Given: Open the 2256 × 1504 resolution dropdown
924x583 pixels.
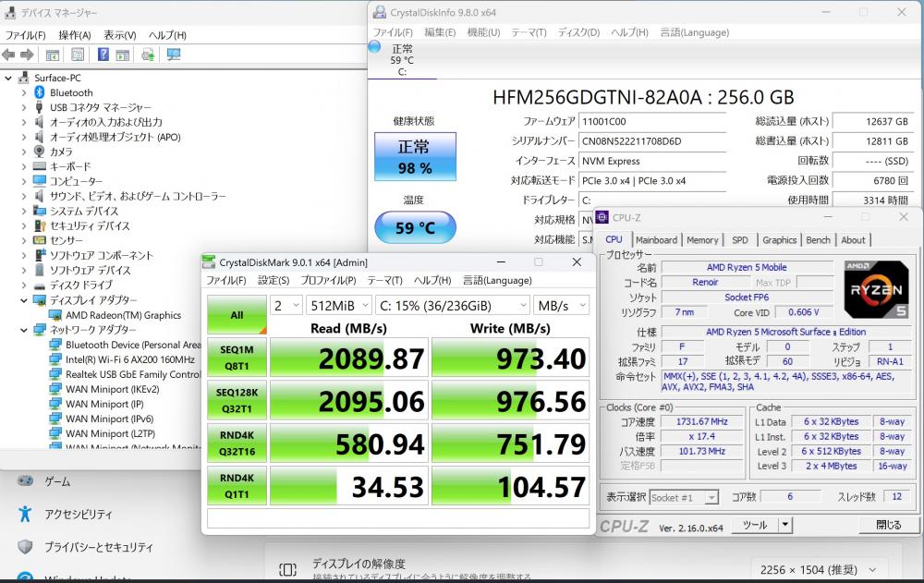Looking at the screenshot, I should (820, 570).
